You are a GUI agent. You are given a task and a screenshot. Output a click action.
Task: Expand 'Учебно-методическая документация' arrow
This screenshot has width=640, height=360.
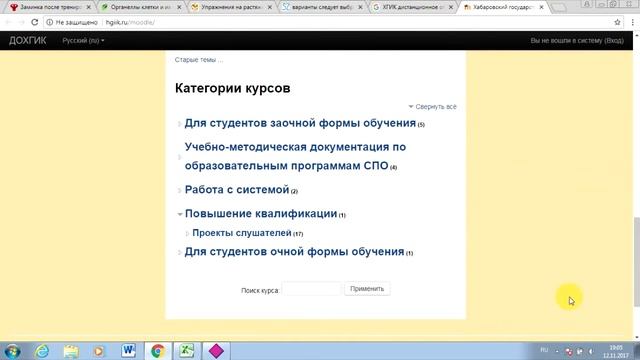(x=179, y=157)
